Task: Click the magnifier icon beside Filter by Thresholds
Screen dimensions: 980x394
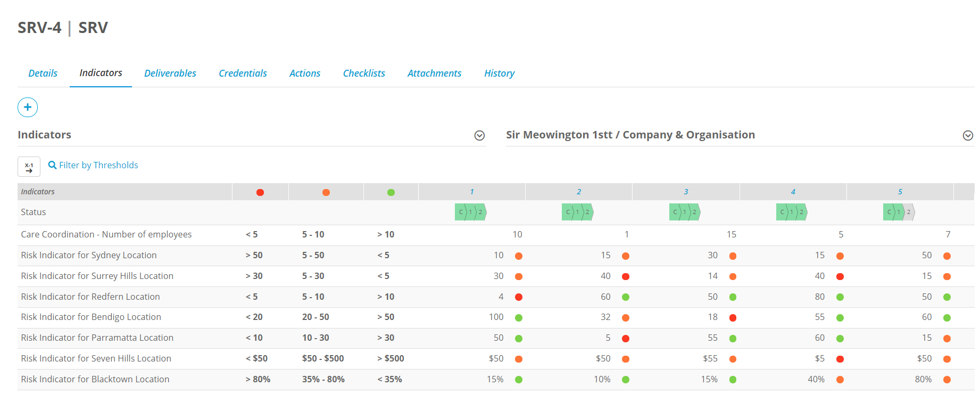Action: [52, 165]
